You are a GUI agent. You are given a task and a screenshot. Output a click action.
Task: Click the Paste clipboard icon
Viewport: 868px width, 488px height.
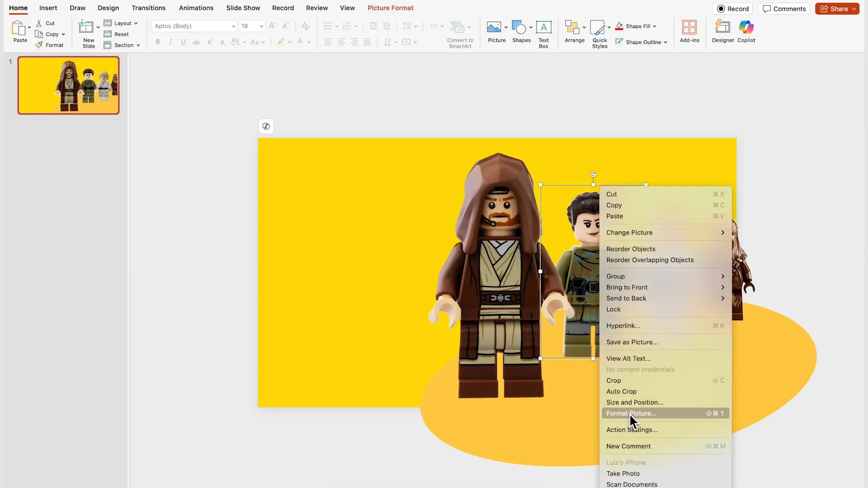tap(19, 28)
